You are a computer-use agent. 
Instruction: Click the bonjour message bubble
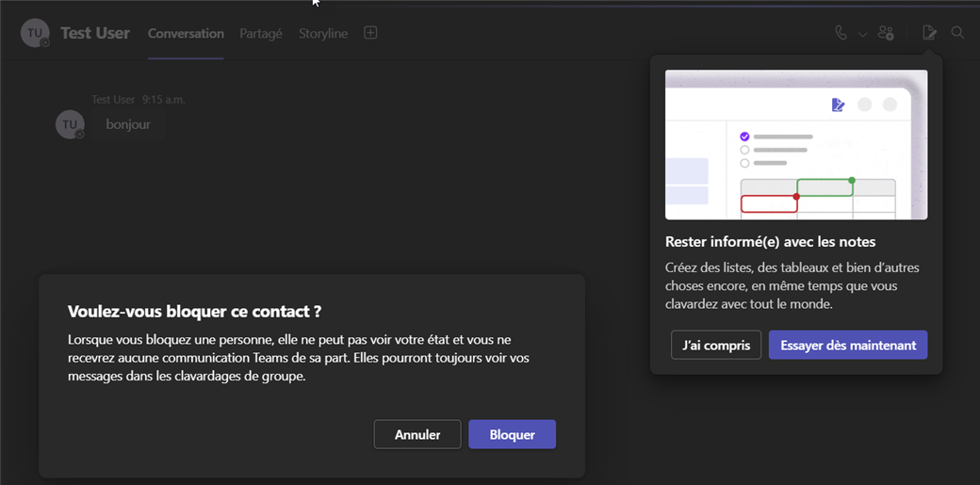(x=128, y=124)
